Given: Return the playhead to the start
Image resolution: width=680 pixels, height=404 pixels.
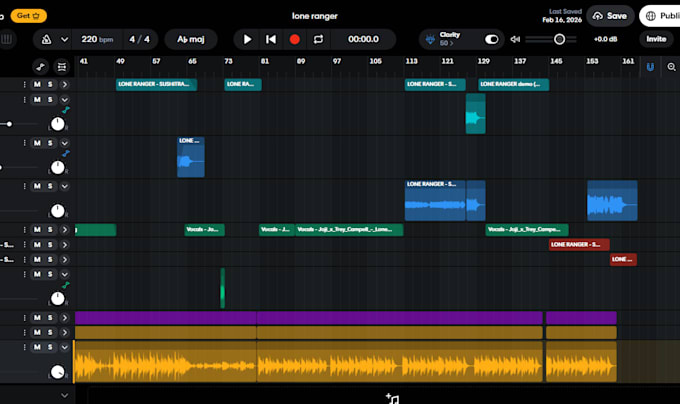Looking at the screenshot, I should 271,39.
